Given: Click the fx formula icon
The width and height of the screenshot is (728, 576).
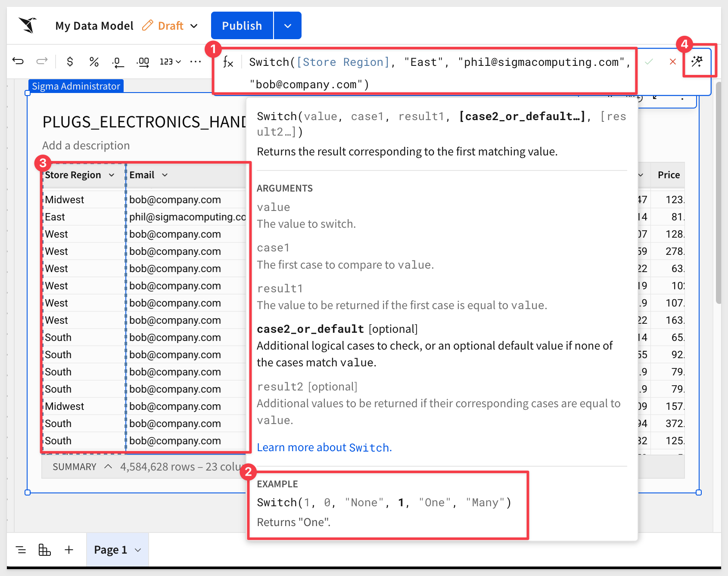Looking at the screenshot, I should click(228, 62).
